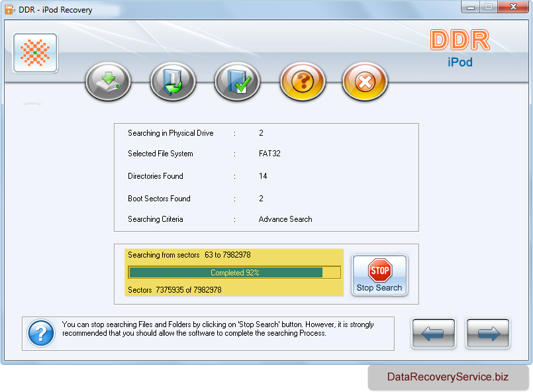
Task: Open help with the question mark button
Action: 303,81
